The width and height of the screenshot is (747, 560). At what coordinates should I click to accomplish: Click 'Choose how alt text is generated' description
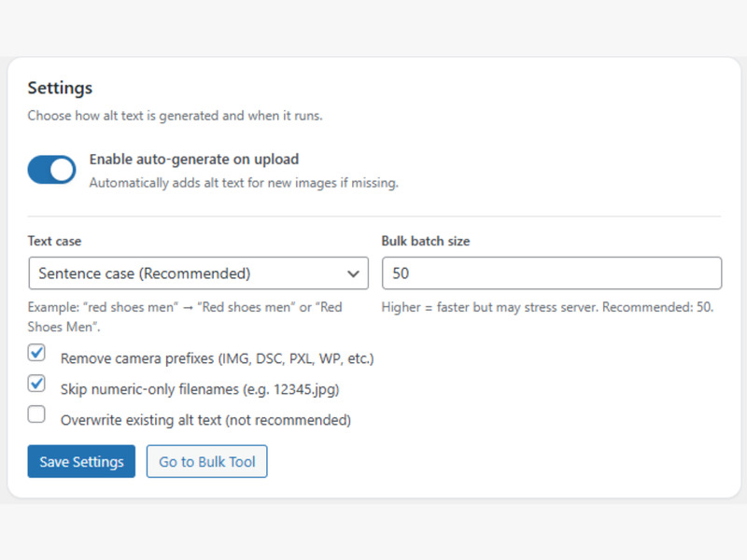(x=175, y=116)
